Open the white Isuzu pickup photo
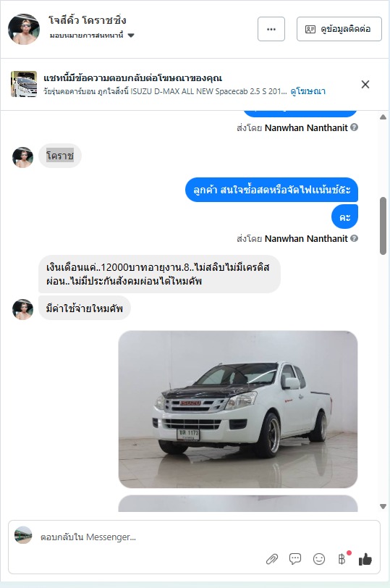The image size is (390, 588). tap(238, 409)
